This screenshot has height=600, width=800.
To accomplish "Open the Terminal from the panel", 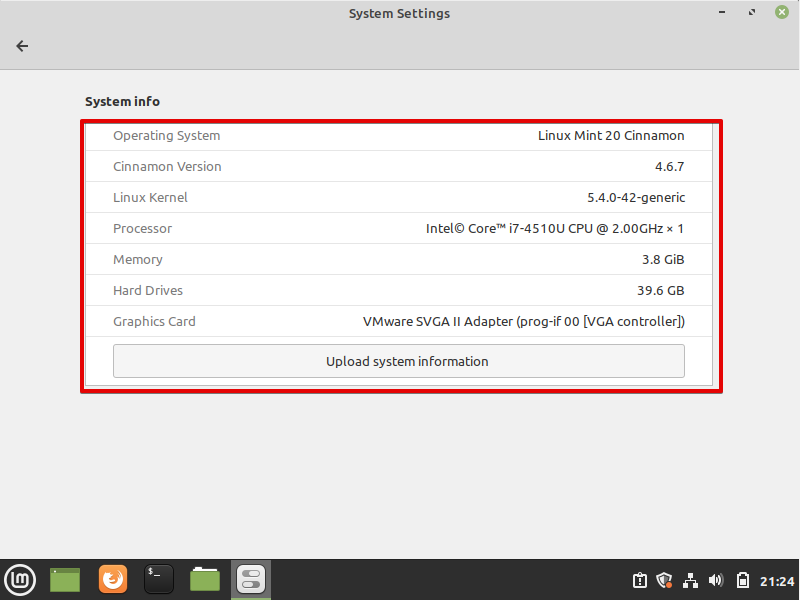I will click(x=159, y=580).
